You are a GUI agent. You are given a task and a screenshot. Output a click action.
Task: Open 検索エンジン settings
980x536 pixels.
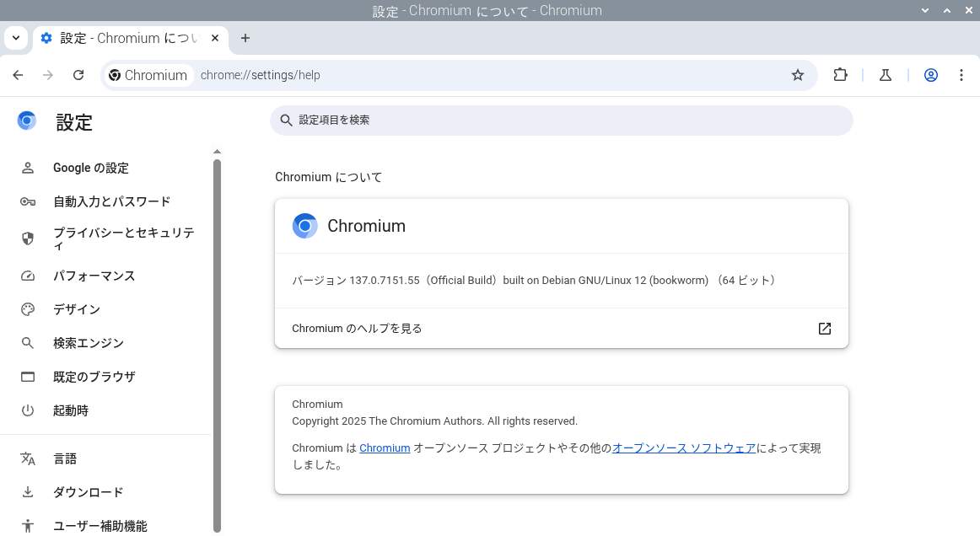click(x=106, y=344)
